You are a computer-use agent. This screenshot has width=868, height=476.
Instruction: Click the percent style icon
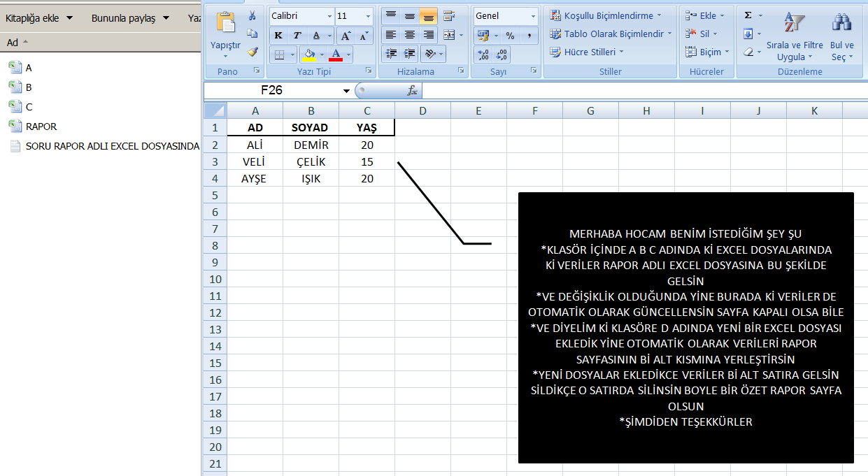[510, 35]
